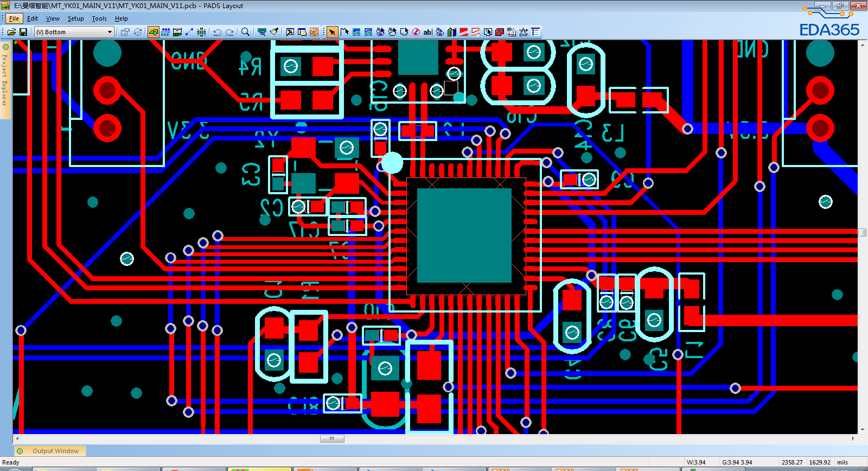Open the Project Explorer toolbar icon

click(x=302, y=32)
